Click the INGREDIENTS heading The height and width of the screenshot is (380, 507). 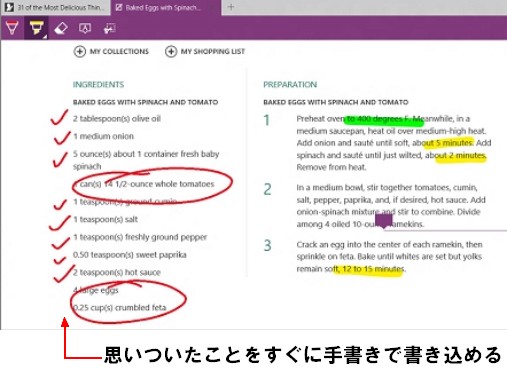point(98,85)
